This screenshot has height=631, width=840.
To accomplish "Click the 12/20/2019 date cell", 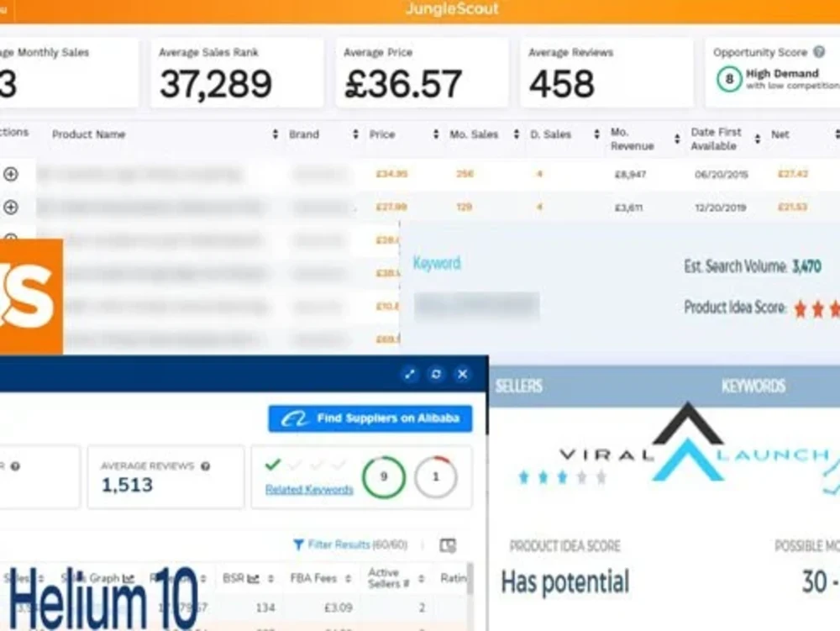I will point(721,208).
